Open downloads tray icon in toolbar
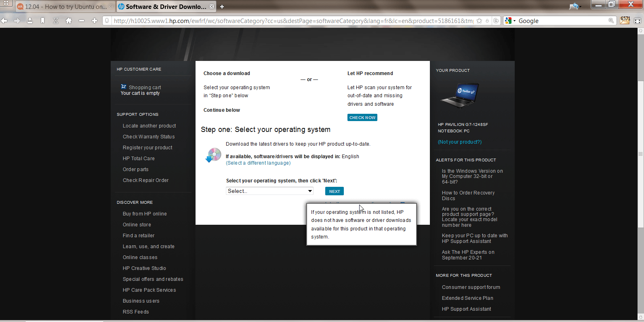 pos(30,21)
